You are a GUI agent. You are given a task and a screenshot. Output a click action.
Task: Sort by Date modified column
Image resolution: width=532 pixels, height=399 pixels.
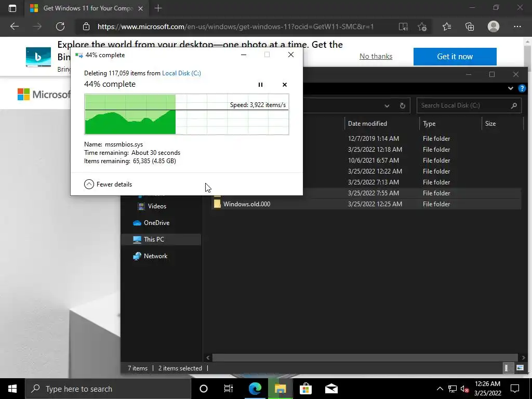pos(382,124)
